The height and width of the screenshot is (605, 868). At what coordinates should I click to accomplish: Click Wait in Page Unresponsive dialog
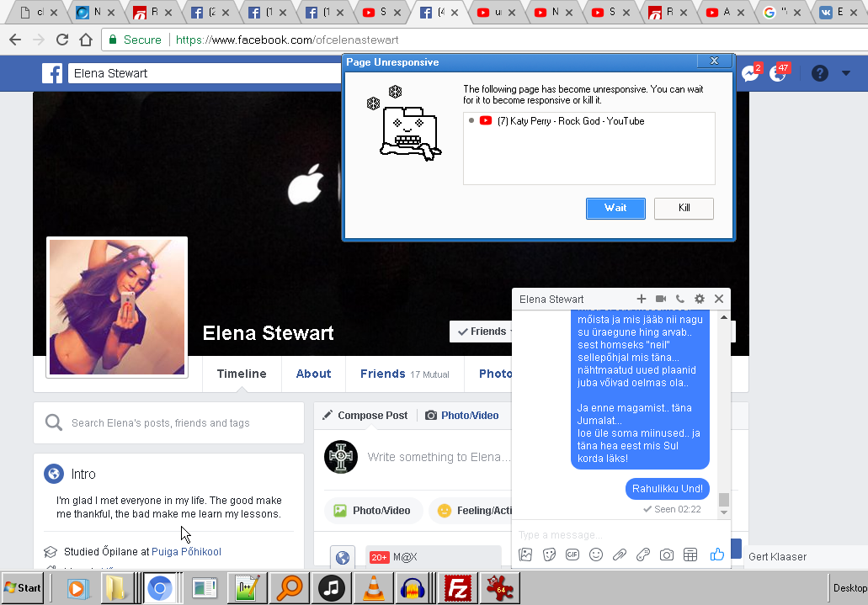click(x=615, y=208)
